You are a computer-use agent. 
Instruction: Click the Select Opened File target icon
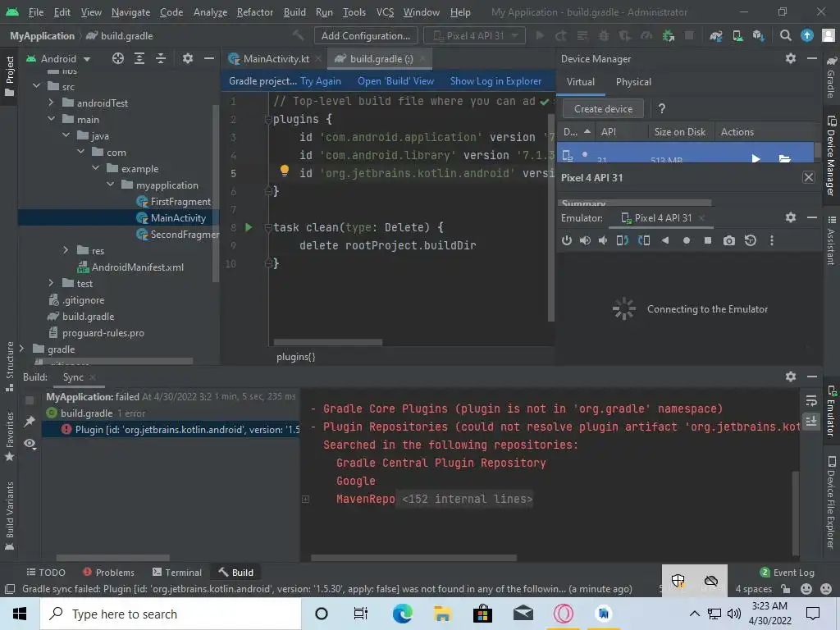point(118,58)
